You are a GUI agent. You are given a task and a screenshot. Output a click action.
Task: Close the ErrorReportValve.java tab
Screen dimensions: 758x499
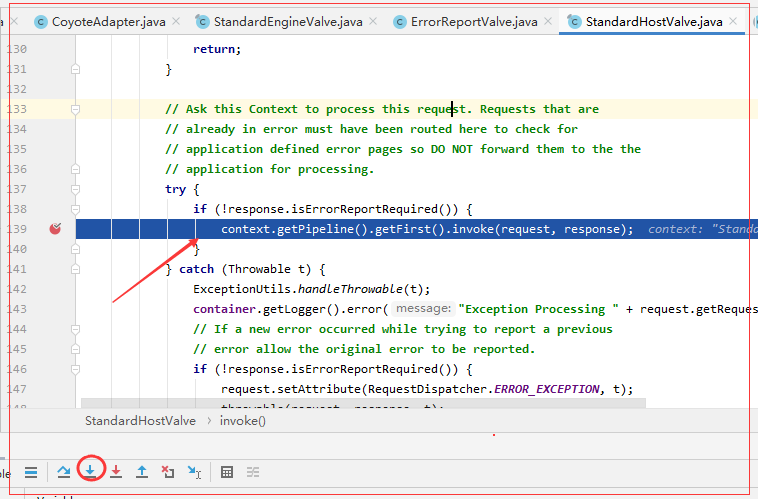point(548,21)
